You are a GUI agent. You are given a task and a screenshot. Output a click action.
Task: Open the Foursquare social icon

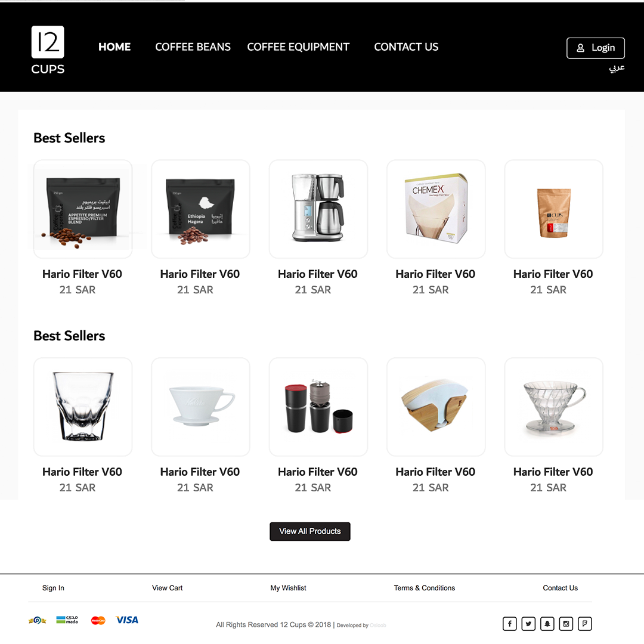coord(585,624)
